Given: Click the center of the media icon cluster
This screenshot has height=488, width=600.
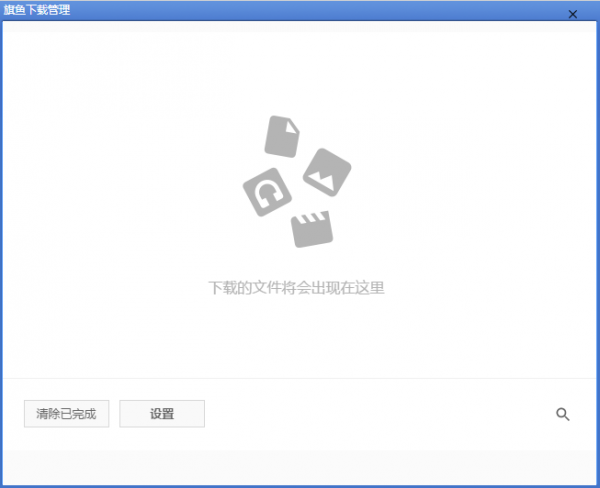Looking at the screenshot, I should coord(297,182).
